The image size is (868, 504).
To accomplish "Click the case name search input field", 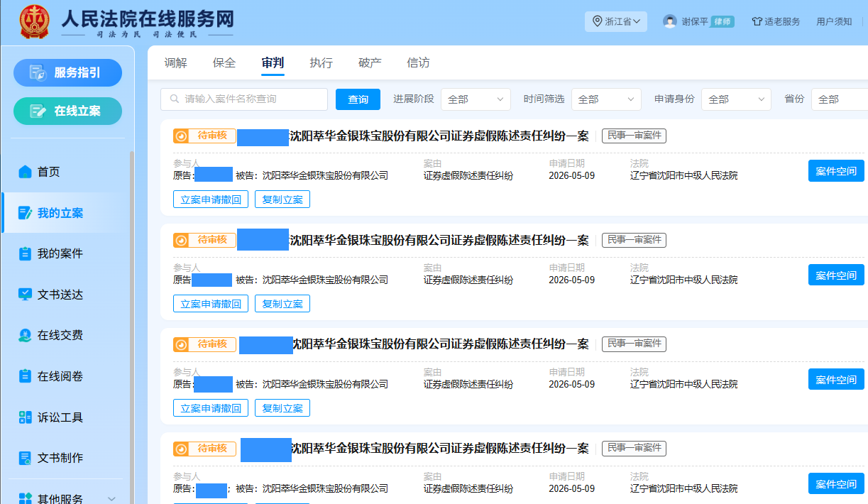I will pos(244,99).
